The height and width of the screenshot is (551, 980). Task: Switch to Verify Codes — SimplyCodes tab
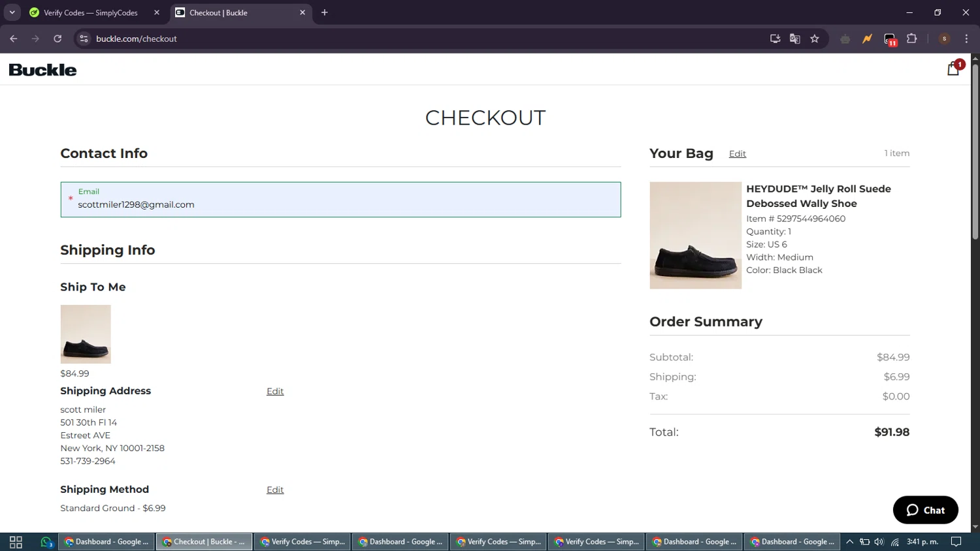[x=91, y=12]
